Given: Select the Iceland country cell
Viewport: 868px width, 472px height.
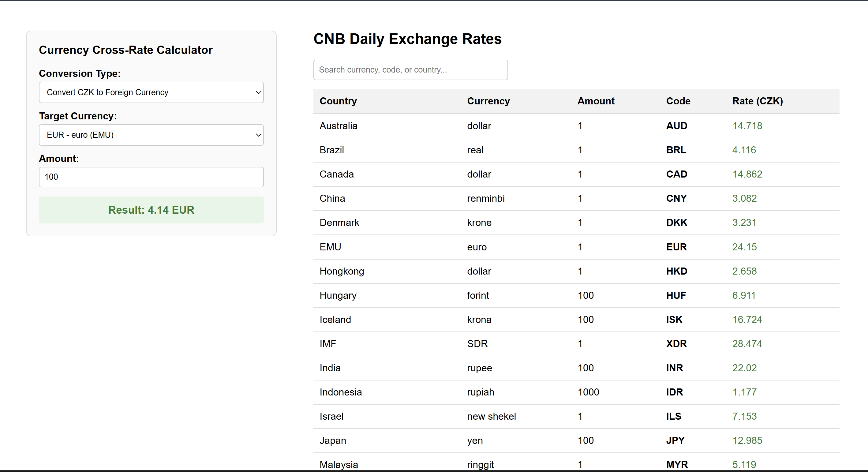Looking at the screenshot, I should (x=335, y=320).
